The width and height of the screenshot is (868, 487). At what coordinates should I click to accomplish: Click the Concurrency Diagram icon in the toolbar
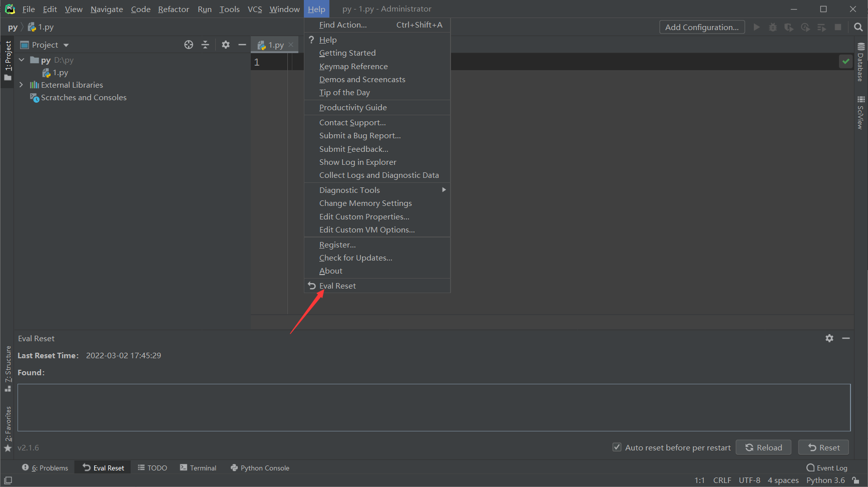pyautogui.click(x=821, y=27)
